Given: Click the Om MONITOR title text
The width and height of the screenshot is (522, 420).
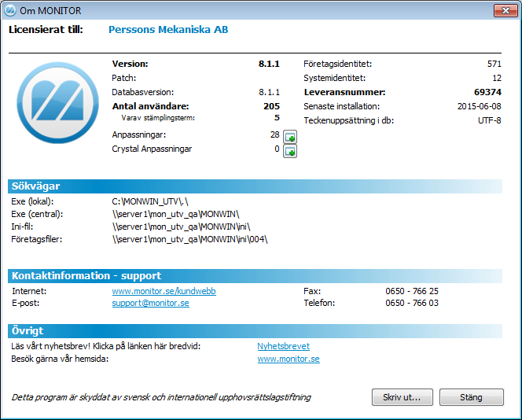Looking at the screenshot, I should 50,11.
